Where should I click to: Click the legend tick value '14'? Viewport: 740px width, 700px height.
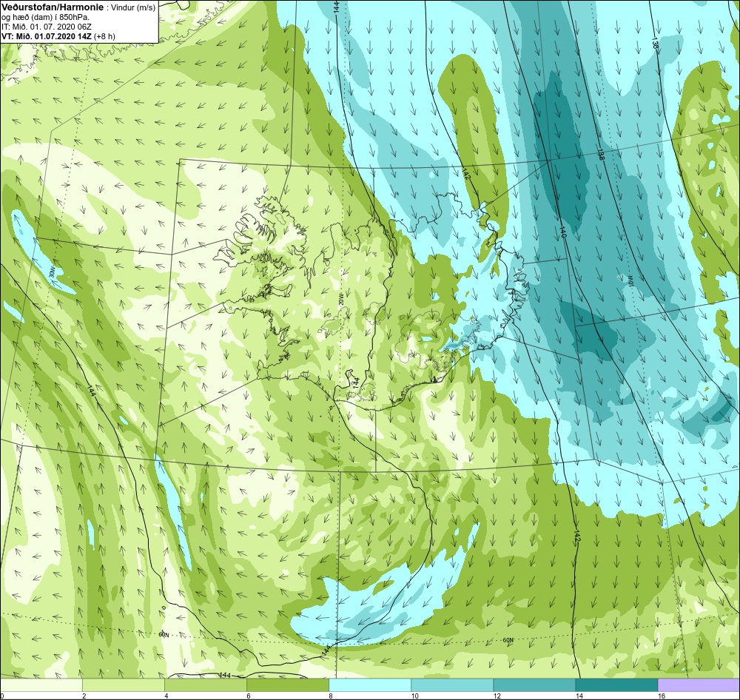click(579, 696)
